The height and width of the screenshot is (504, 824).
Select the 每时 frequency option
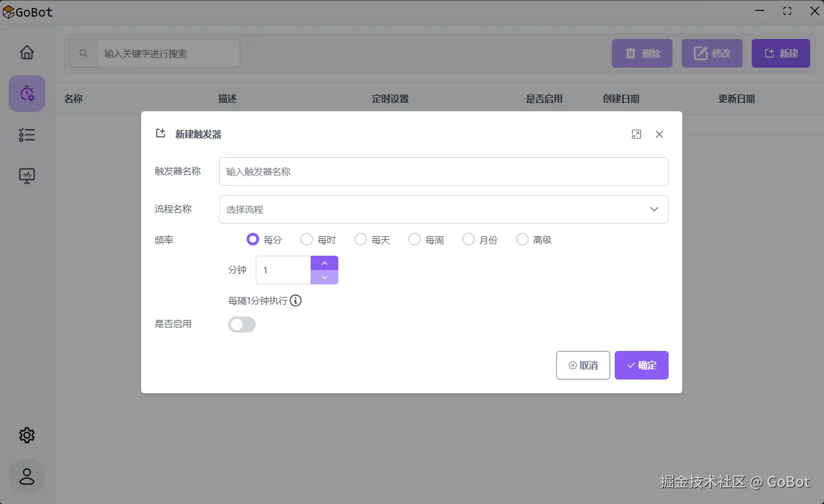pyautogui.click(x=307, y=239)
